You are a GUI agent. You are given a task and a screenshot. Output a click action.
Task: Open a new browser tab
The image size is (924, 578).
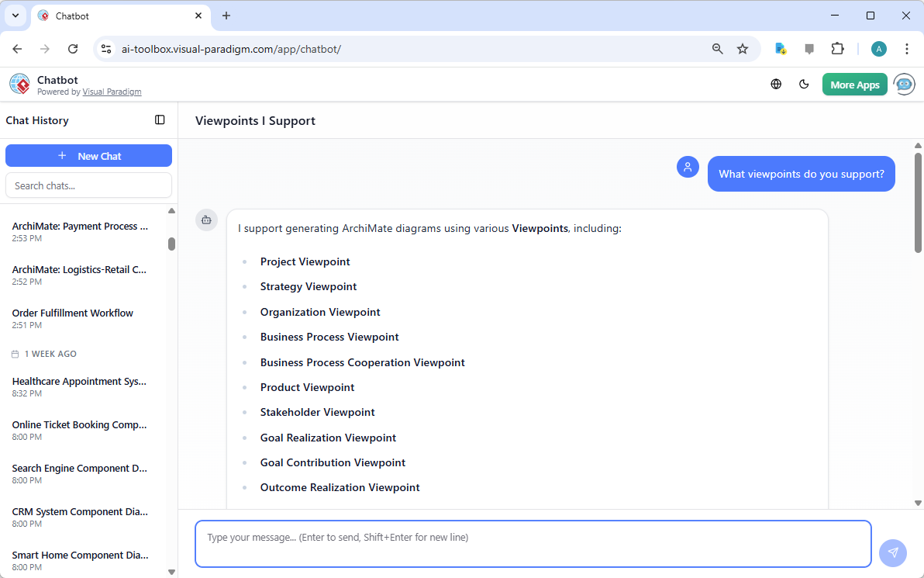click(226, 16)
